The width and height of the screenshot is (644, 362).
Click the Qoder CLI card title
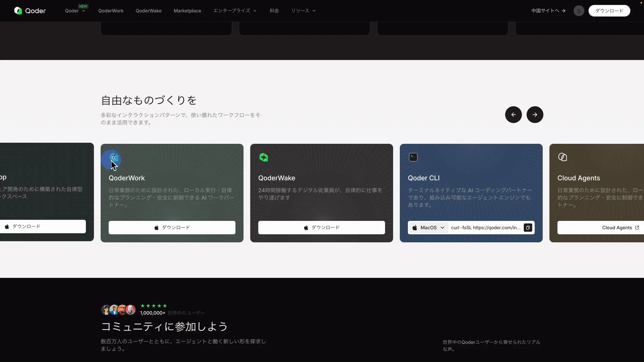(424, 178)
